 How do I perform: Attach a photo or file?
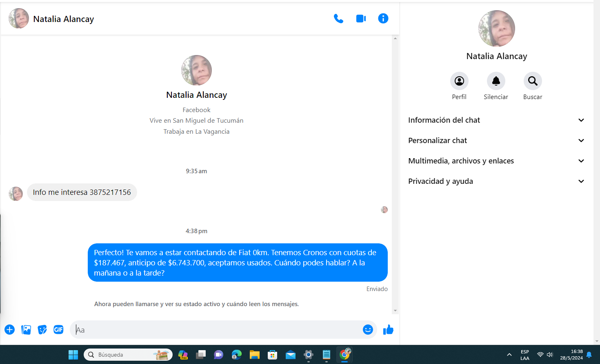point(26,330)
